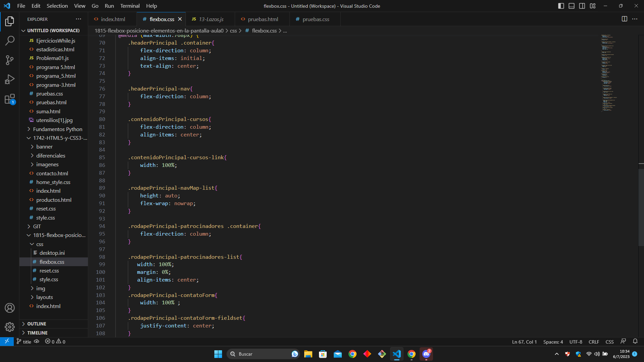This screenshot has height=362, width=644.
Task: Show hidden system tray icons
Action: (557, 354)
